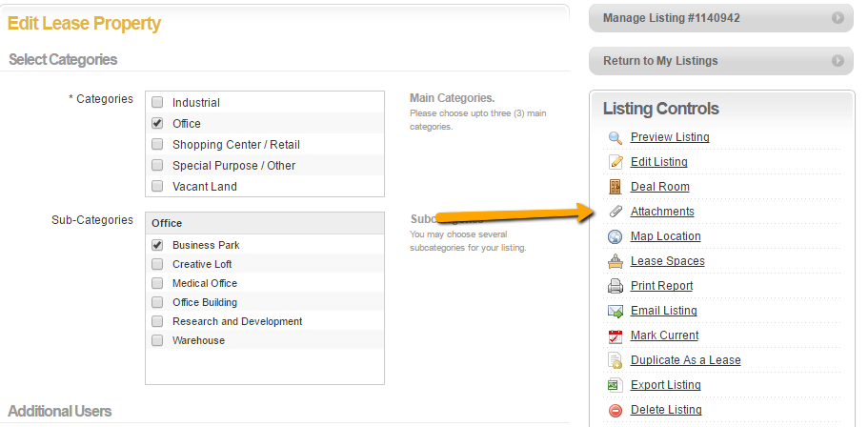Click the pencil icon beside Edit Listing
Viewport: 868px width, 427px height.
(615, 162)
